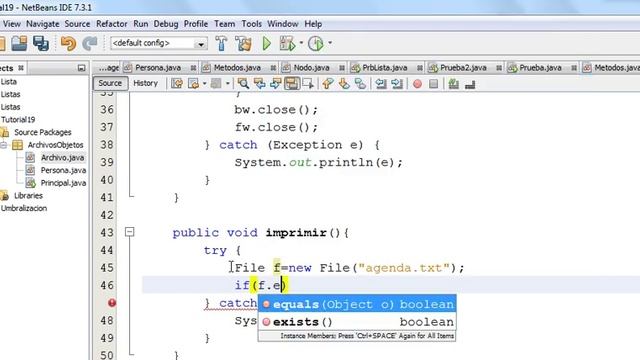Click the Shift Line Right icon
The image size is (640, 360).
point(397,84)
